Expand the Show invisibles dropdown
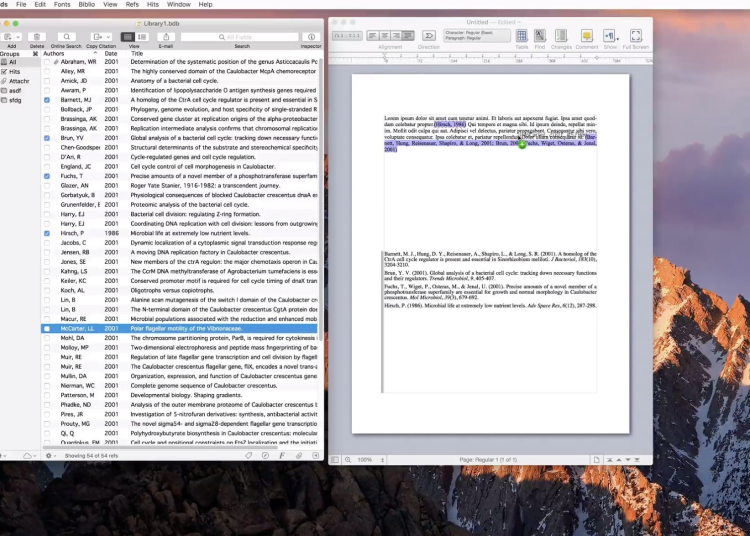 click(618, 41)
